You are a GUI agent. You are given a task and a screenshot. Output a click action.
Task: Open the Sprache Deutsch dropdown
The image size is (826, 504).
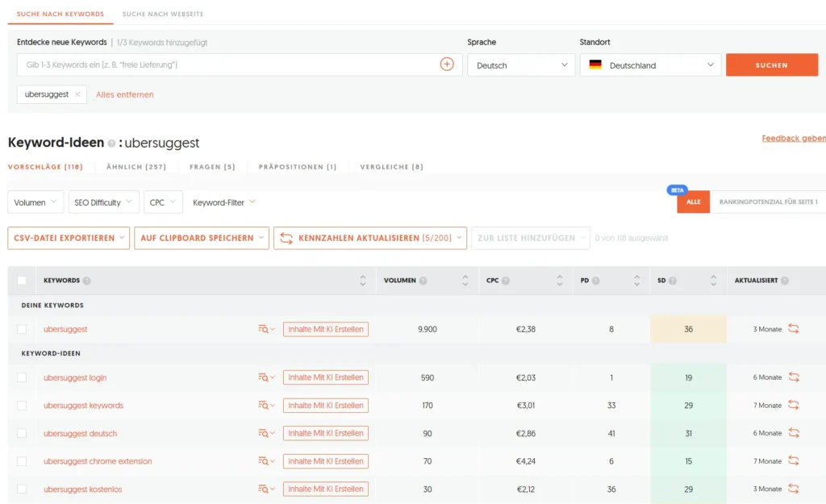coord(521,65)
